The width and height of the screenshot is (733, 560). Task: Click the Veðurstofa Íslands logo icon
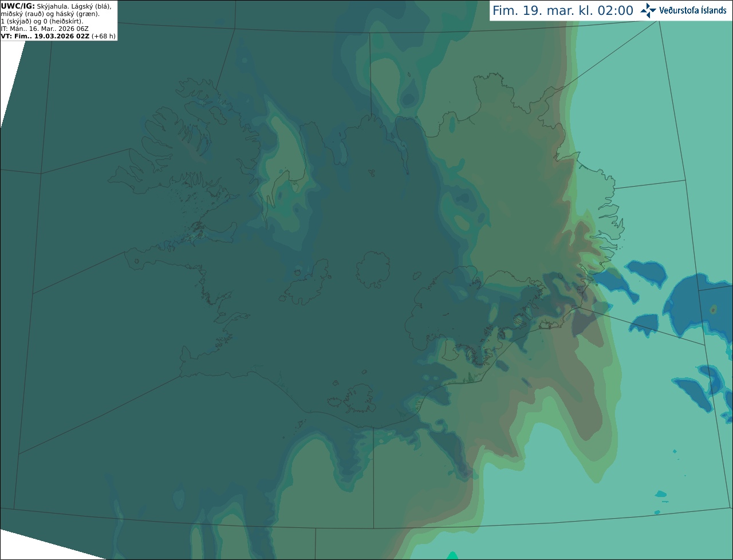(x=648, y=10)
